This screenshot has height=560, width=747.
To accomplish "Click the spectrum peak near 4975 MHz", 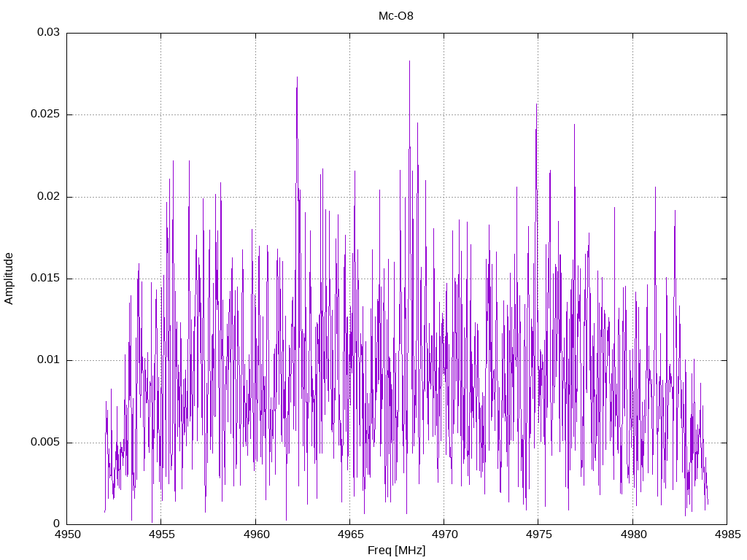I will [537, 104].
